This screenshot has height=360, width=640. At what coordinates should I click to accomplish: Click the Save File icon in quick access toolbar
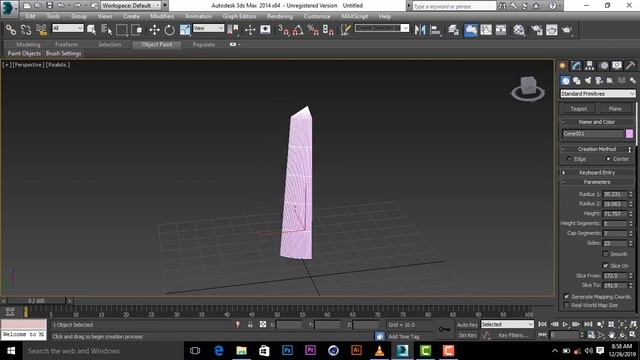tap(49, 6)
